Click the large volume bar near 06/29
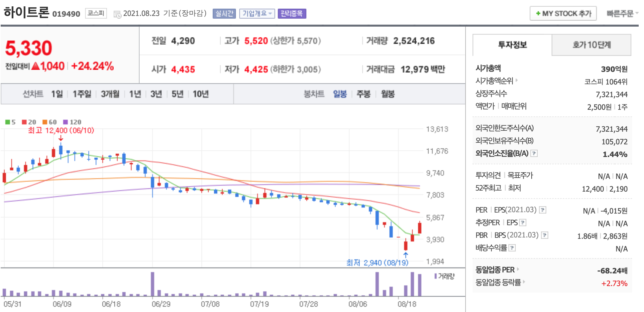 click(x=153, y=284)
